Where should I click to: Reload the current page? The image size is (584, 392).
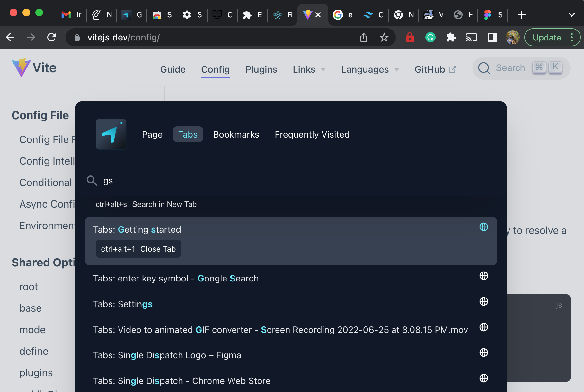[51, 37]
